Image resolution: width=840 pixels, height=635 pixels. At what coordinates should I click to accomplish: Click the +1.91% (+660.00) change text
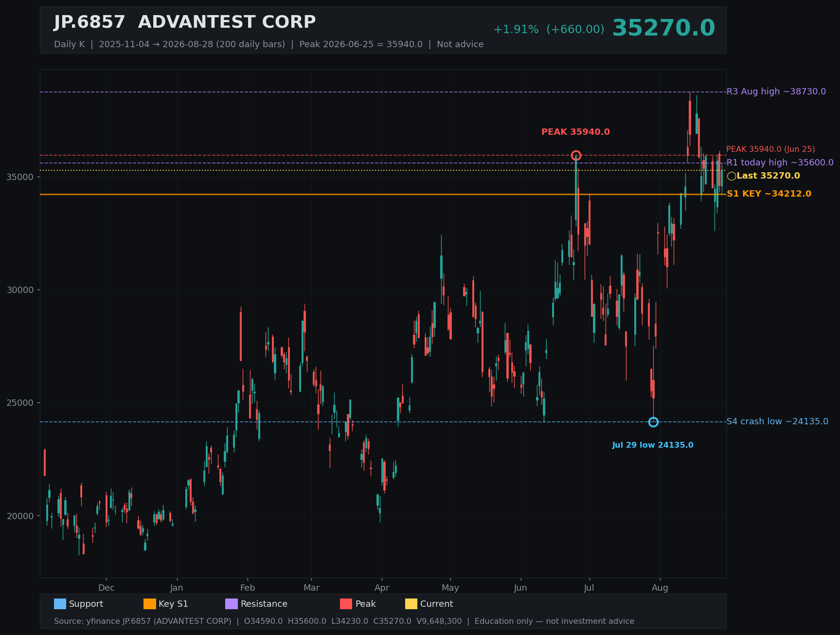pyautogui.click(x=549, y=29)
